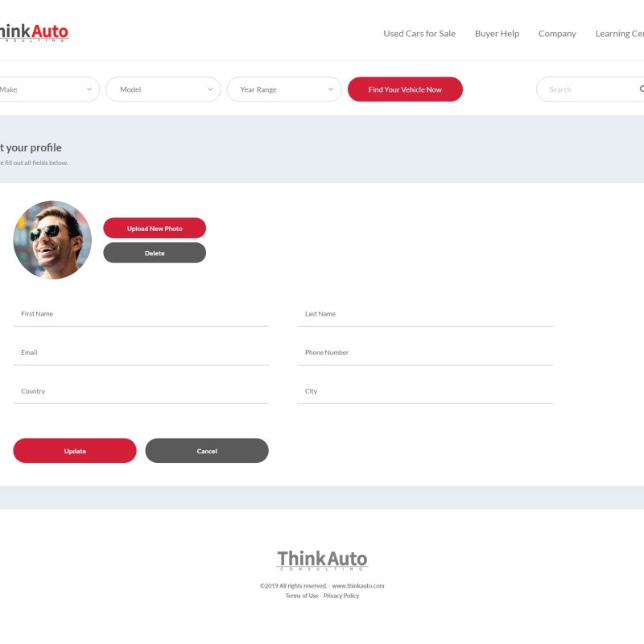Screen dimensions: 644x644
Task: Open the Privacy Policy link
Action: coord(341,596)
